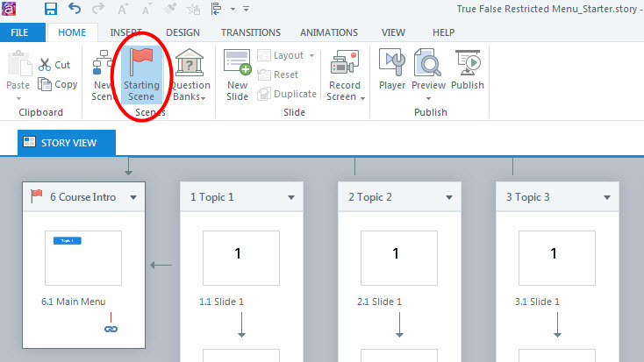
Task: Click the Copy button
Action: point(58,84)
